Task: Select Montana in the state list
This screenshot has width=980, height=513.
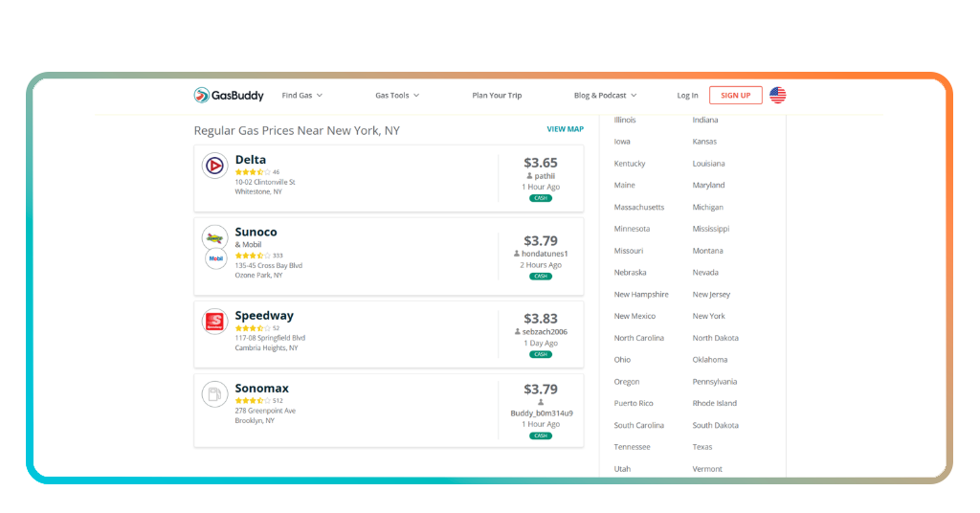Action: pyautogui.click(x=707, y=251)
